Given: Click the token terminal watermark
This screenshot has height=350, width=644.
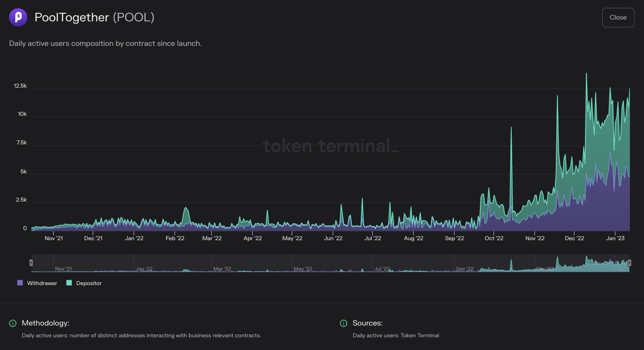Looking at the screenshot, I should click(x=332, y=146).
